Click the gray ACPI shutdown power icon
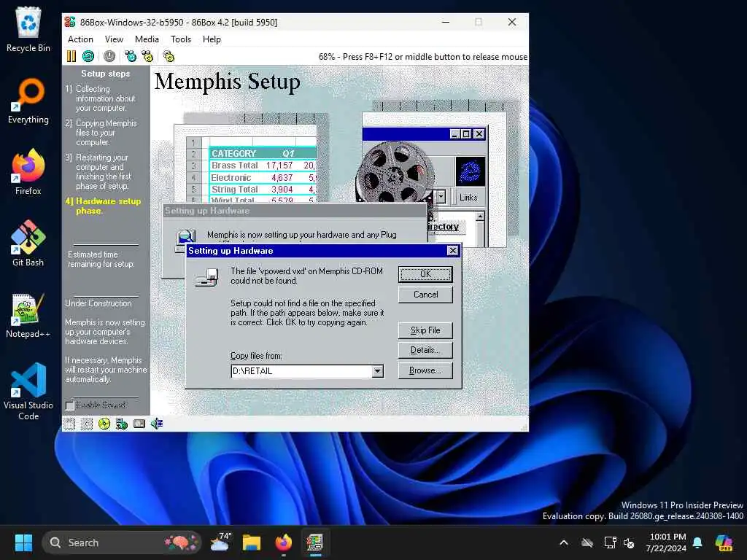 [109, 56]
